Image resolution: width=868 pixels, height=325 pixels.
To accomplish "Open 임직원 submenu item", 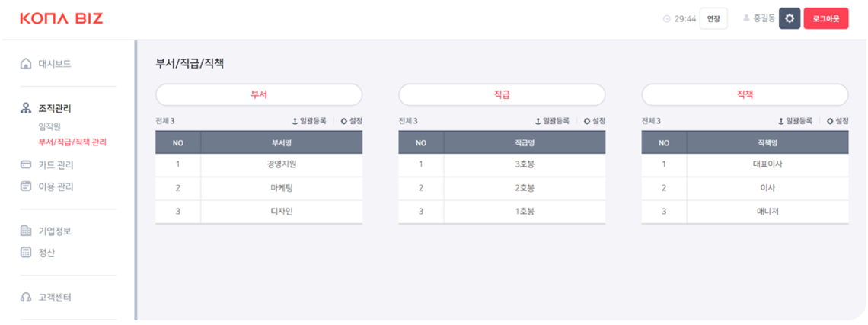I will tap(49, 126).
